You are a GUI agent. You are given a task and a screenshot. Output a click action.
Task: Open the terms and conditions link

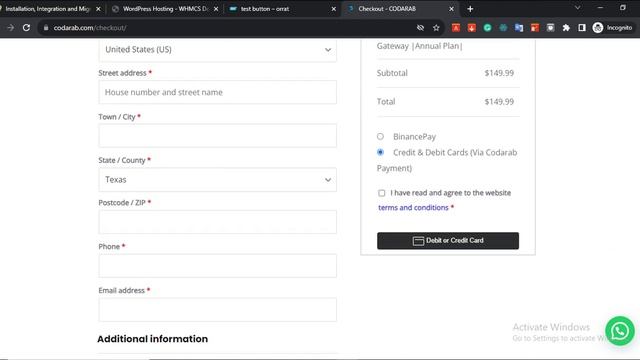pyautogui.click(x=413, y=208)
